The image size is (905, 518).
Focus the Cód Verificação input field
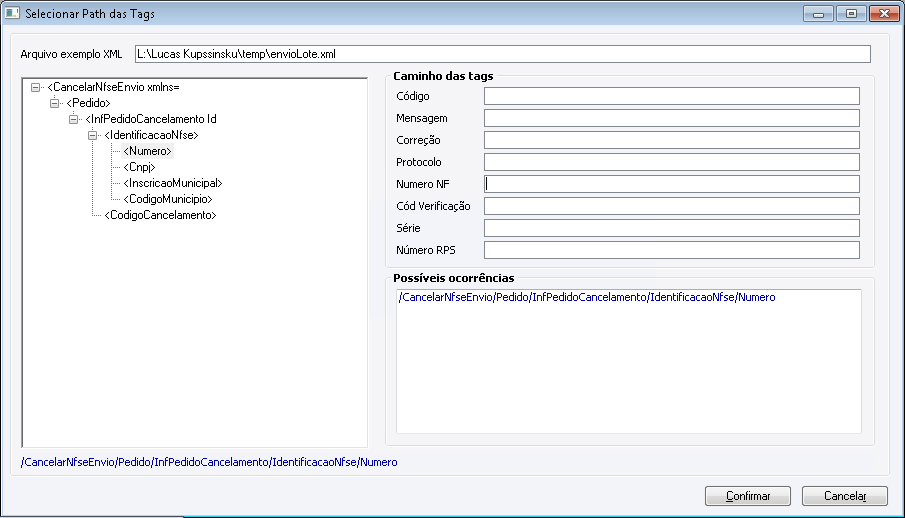pos(672,206)
